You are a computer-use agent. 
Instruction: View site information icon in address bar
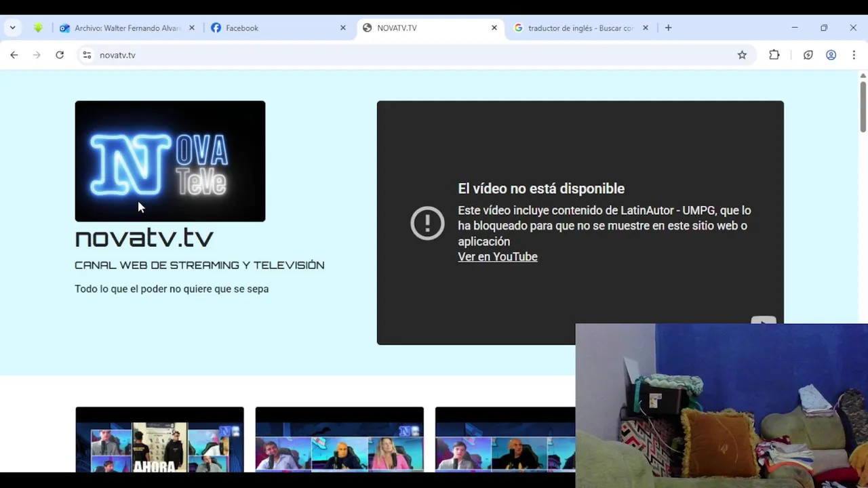87,55
